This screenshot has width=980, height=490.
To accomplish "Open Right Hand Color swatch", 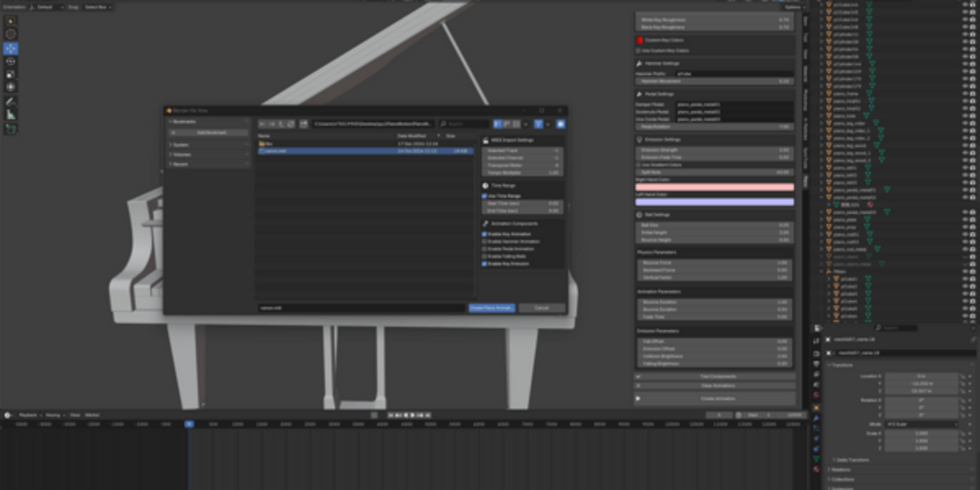I will [x=715, y=187].
